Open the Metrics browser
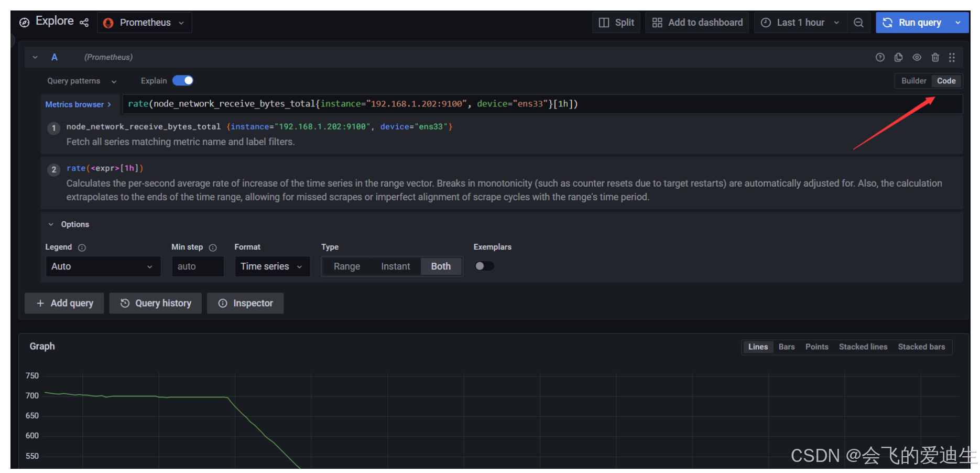This screenshot has height=473, width=980. (78, 104)
